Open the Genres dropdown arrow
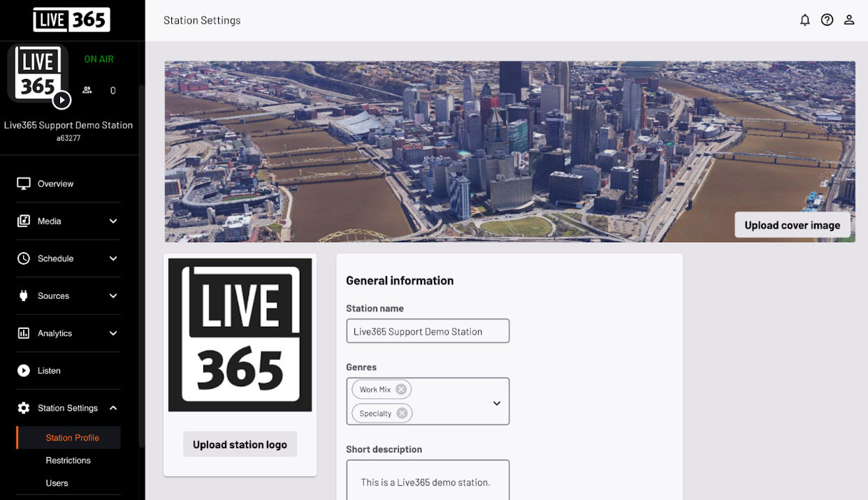Viewport: 868px width, 500px height. (x=497, y=403)
